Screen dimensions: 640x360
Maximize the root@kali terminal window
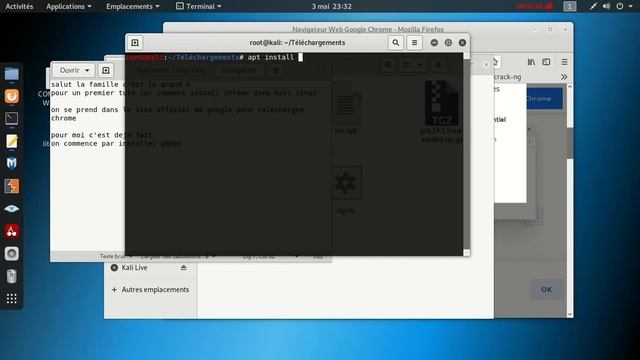point(448,42)
